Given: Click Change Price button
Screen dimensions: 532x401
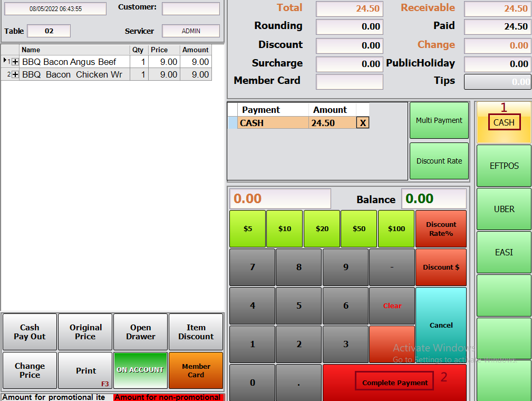Looking at the screenshot, I should pyautogui.click(x=30, y=370).
